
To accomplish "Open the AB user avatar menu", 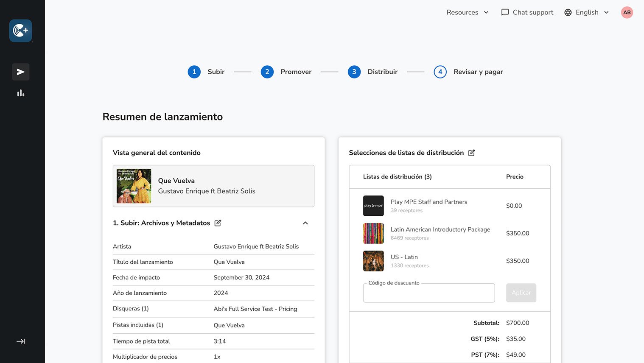I will pyautogui.click(x=627, y=12).
